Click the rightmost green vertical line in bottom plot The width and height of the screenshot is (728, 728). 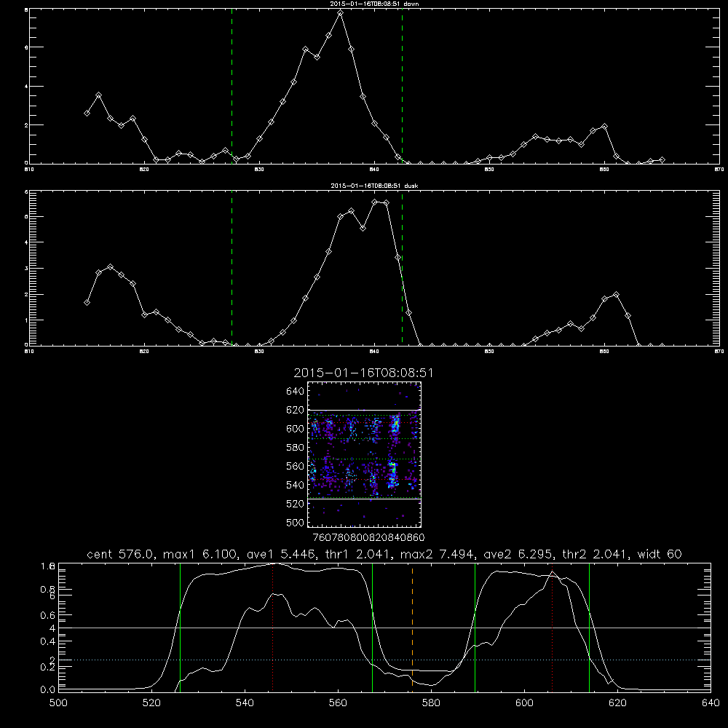tap(589, 628)
